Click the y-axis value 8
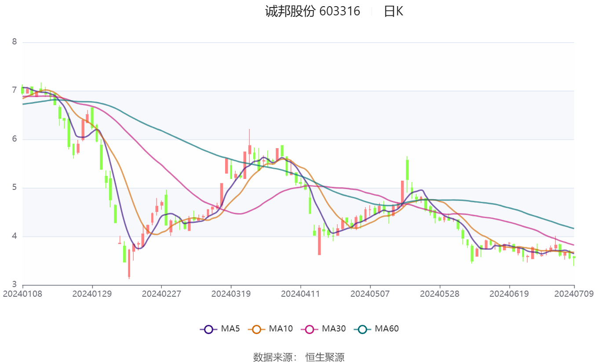This screenshot has width=598, height=364. (15, 42)
